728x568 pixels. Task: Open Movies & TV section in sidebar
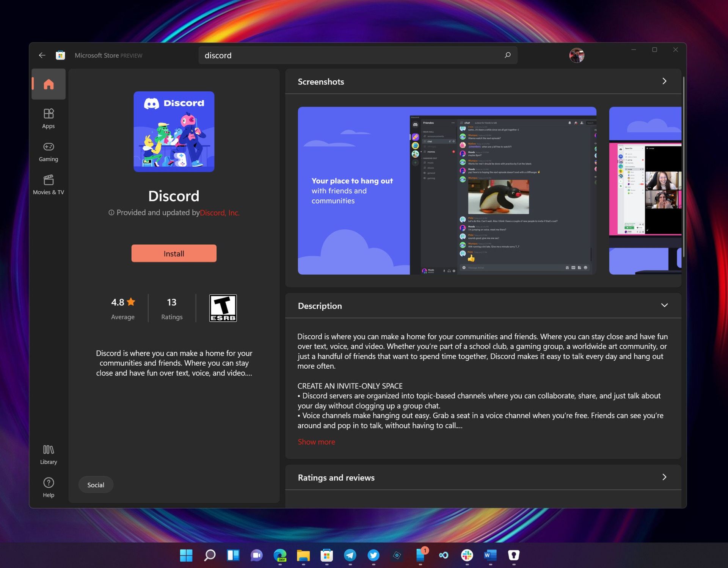pyautogui.click(x=48, y=184)
